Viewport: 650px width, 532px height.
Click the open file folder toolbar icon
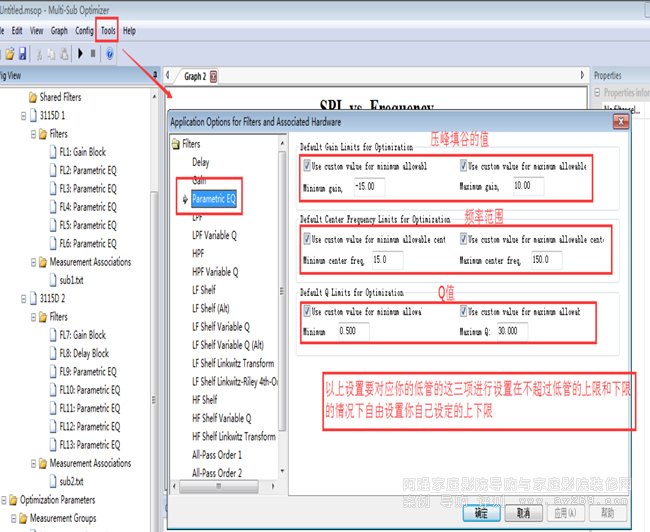tap(9, 52)
